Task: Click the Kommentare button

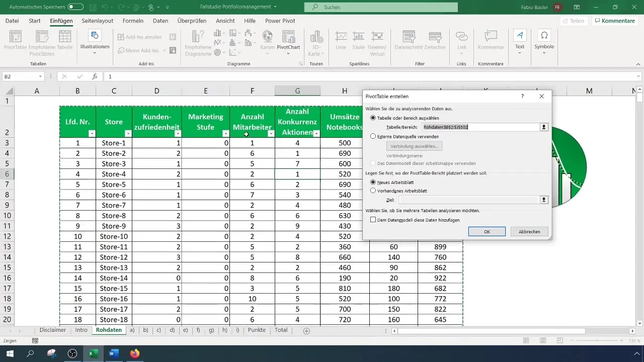Action: [614, 21]
